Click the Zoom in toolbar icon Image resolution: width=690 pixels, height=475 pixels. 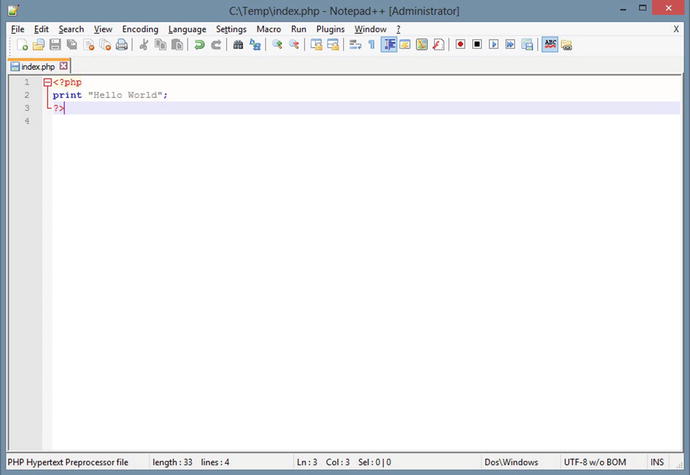pyautogui.click(x=278, y=45)
